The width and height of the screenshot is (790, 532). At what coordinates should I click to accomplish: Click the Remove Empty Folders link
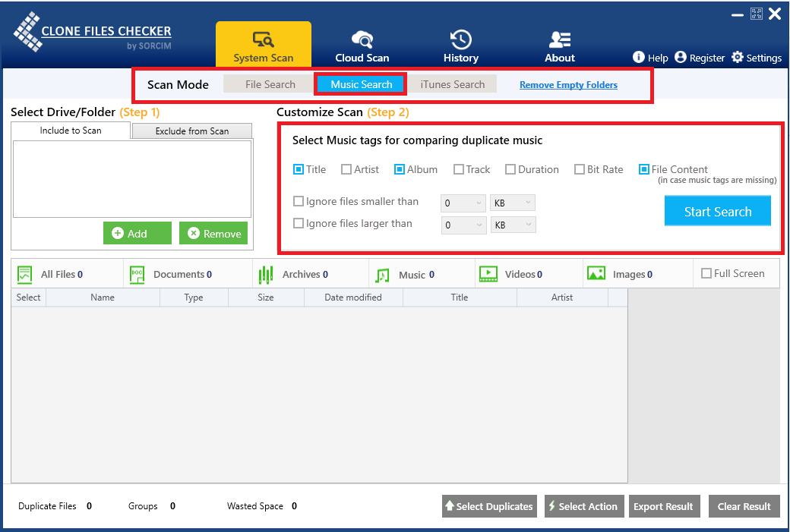pos(568,85)
